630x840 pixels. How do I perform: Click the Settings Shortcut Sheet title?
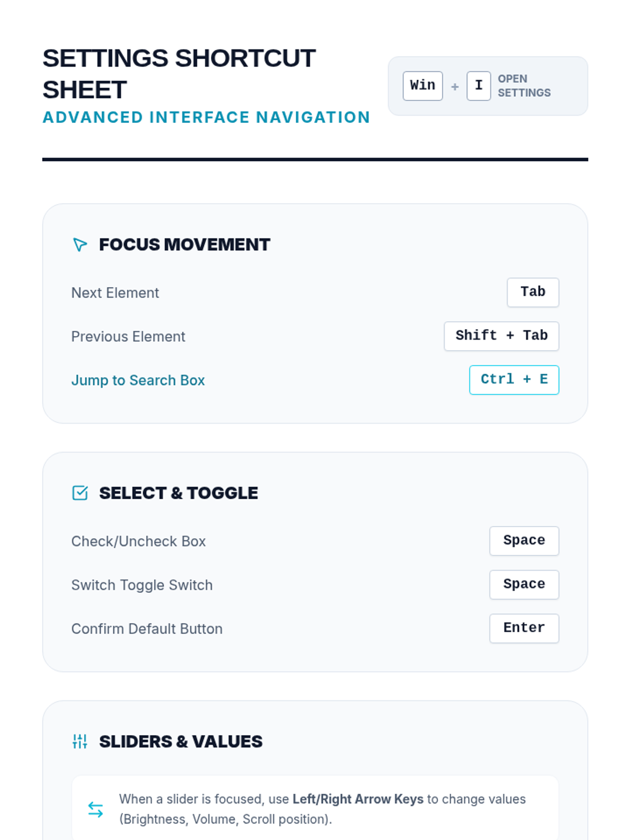click(x=179, y=73)
